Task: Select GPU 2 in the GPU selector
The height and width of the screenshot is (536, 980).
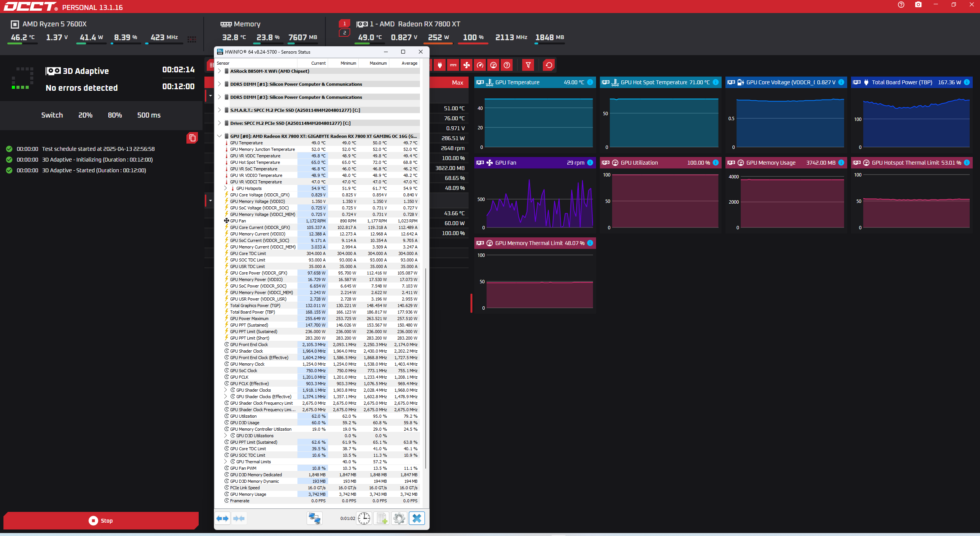Action: 345,33
